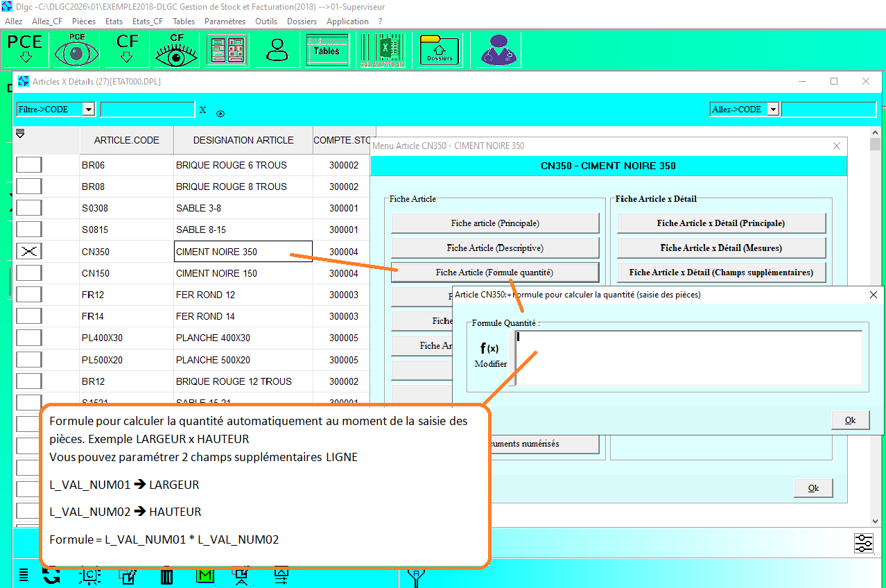
Task: Click the PCE down-arrow toolbar icon
Action: (x=25, y=49)
